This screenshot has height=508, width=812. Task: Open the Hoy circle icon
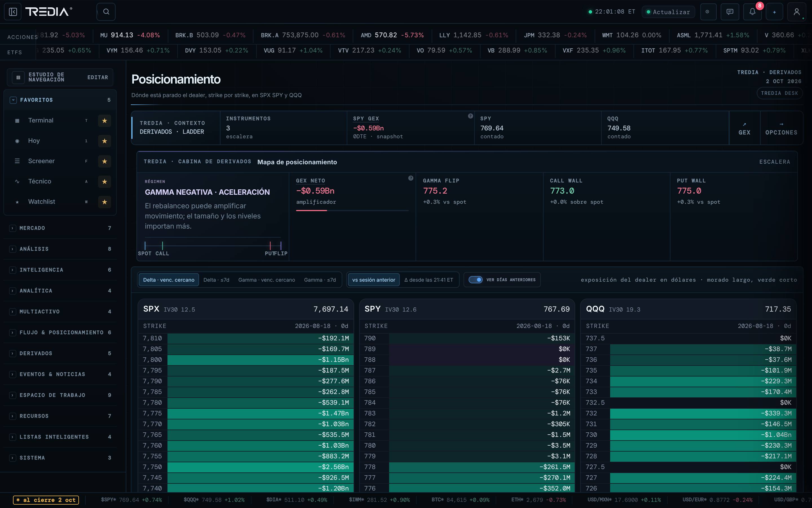(x=17, y=141)
